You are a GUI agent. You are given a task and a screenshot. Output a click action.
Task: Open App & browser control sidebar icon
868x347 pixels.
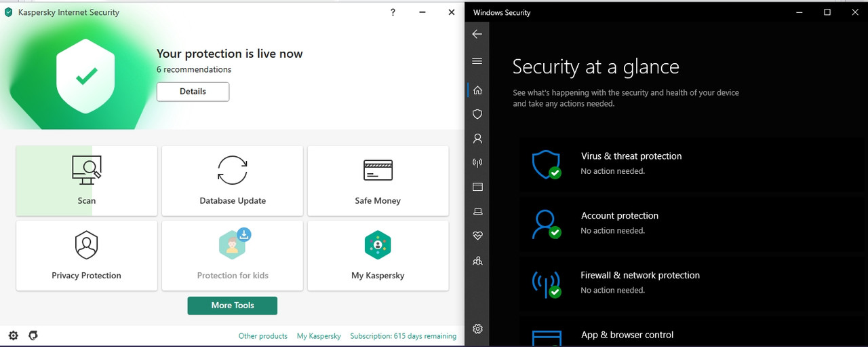click(477, 187)
